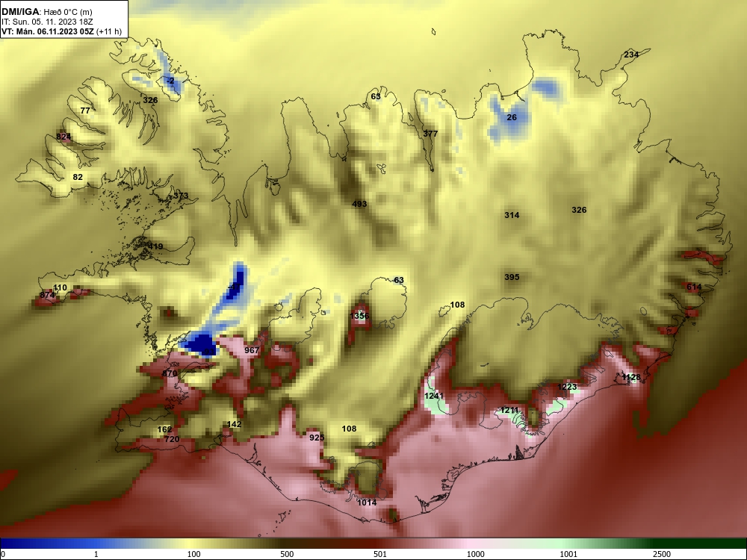747x560 pixels.
Task: Click the '-2' height value on the map
Action: tap(170, 81)
